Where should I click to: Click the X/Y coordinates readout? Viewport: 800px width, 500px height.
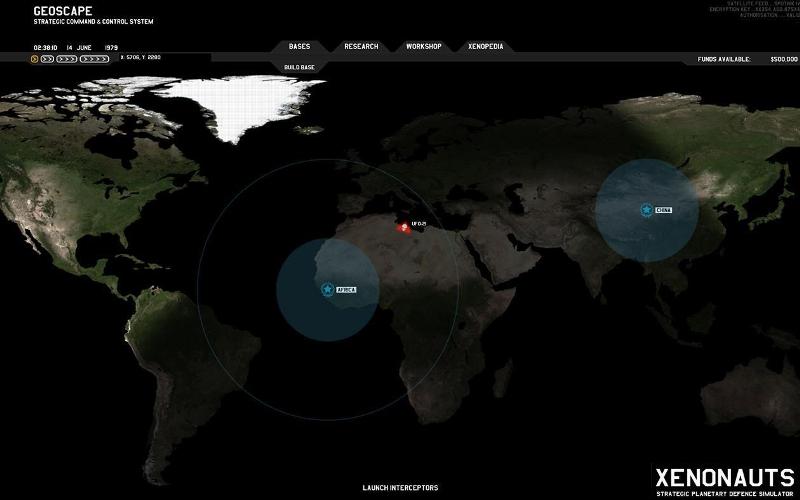pos(140,58)
